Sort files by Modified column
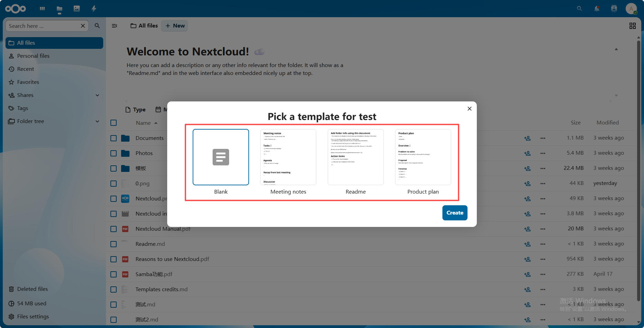 [608, 123]
